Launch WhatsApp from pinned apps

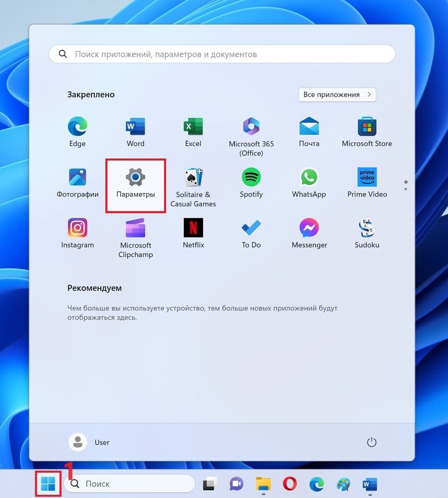[309, 183]
